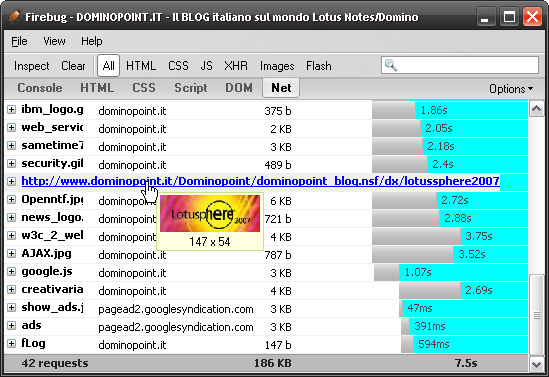Image resolution: width=549 pixels, height=377 pixels.
Task: Expand the fLog request row
Action: click(11, 343)
